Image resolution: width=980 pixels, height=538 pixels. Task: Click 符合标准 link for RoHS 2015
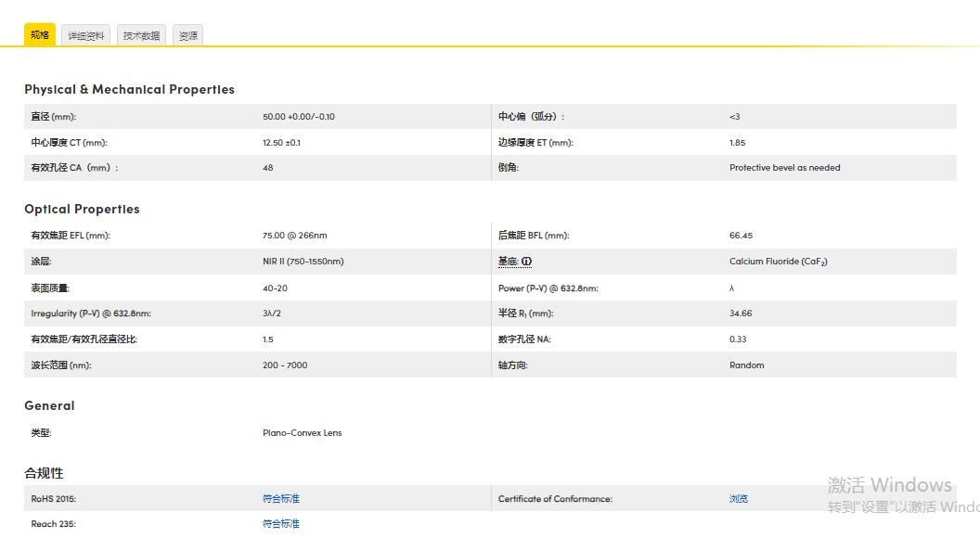click(x=280, y=498)
